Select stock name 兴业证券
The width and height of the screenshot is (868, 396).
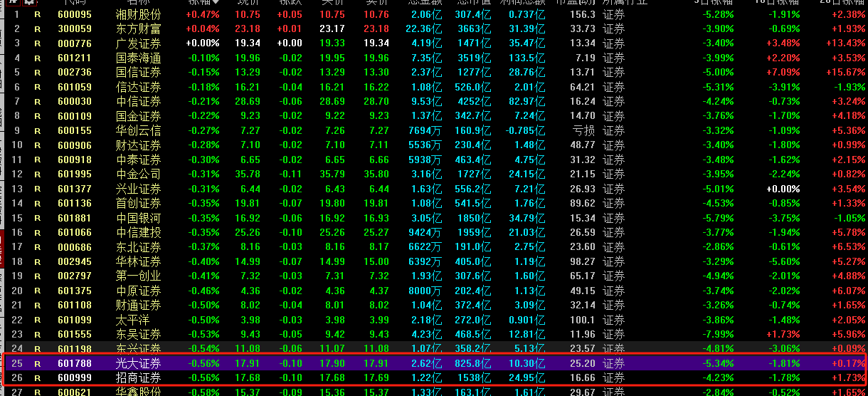pos(139,189)
